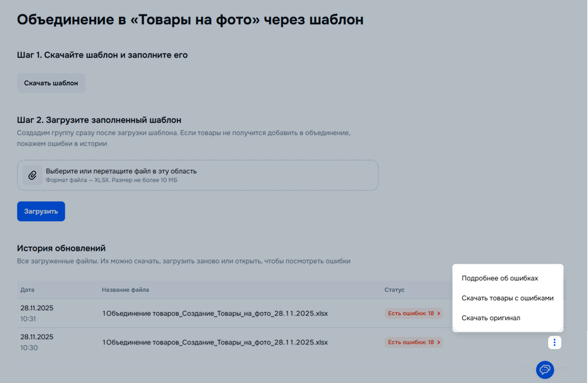Expand Есть ошибки: 18 in the 10:30 row

(x=413, y=342)
